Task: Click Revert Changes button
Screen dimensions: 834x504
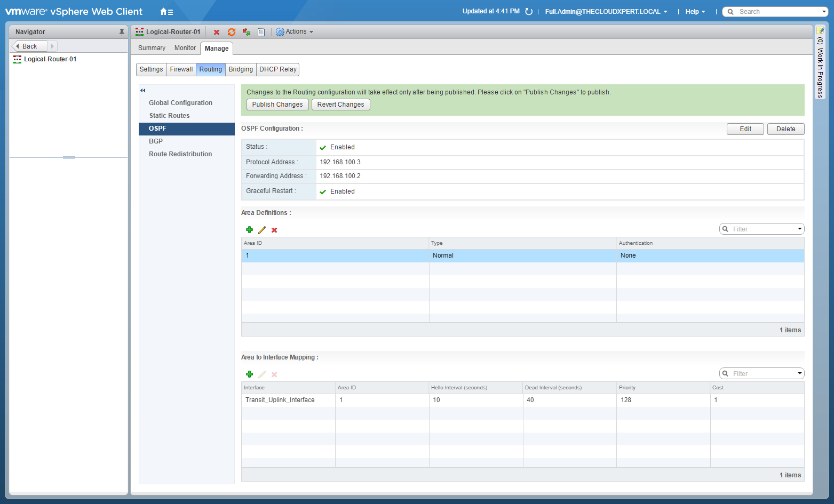Action: [x=340, y=105]
